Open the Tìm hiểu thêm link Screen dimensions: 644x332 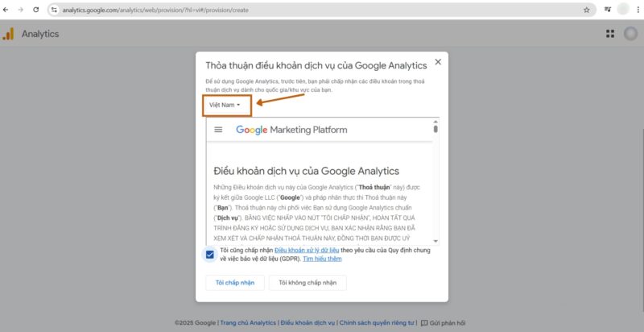point(322,259)
